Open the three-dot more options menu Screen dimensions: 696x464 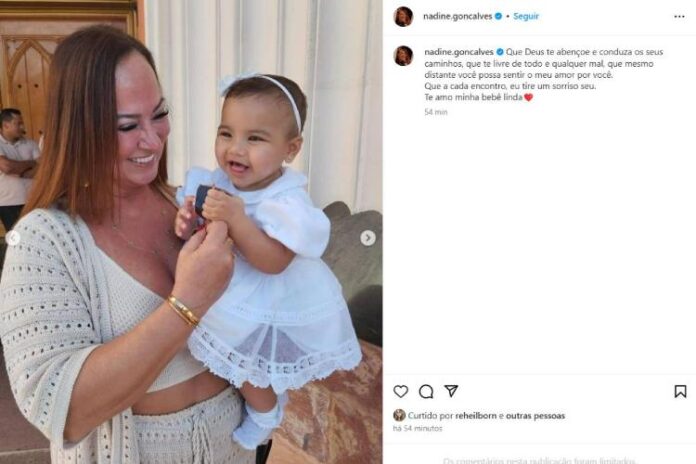point(679,16)
